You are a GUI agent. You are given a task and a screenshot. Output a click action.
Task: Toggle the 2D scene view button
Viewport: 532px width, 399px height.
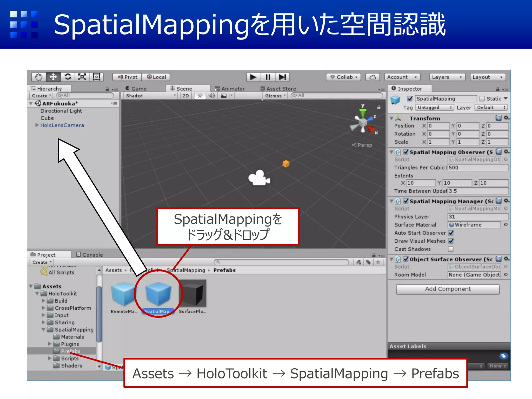pos(185,96)
